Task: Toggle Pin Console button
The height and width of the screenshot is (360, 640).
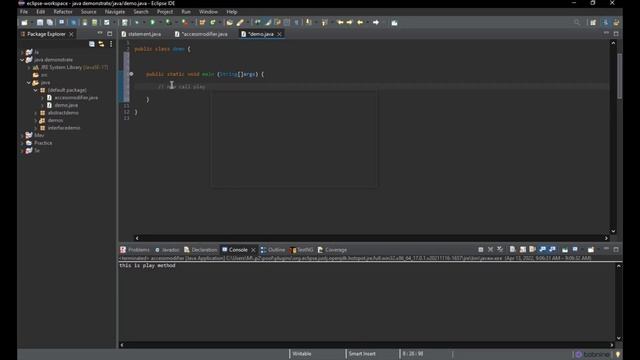Action: 565,249
